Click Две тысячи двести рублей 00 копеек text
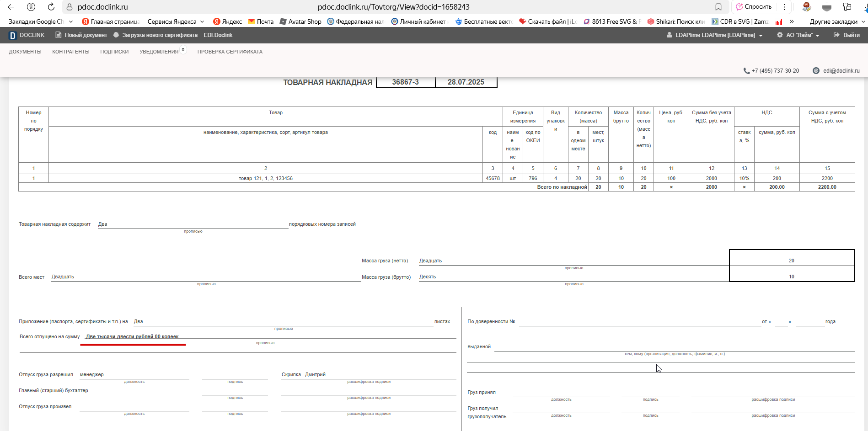868x431 pixels. coord(132,336)
